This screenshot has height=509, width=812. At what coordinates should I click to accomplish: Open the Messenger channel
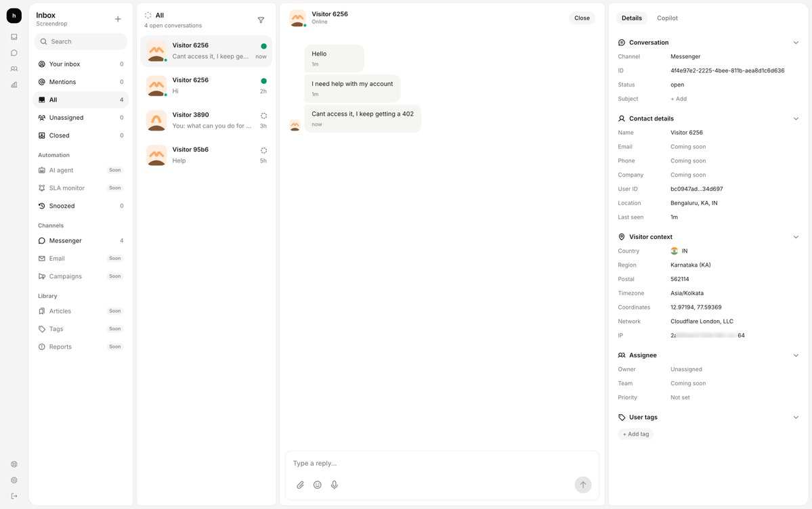(x=81, y=241)
